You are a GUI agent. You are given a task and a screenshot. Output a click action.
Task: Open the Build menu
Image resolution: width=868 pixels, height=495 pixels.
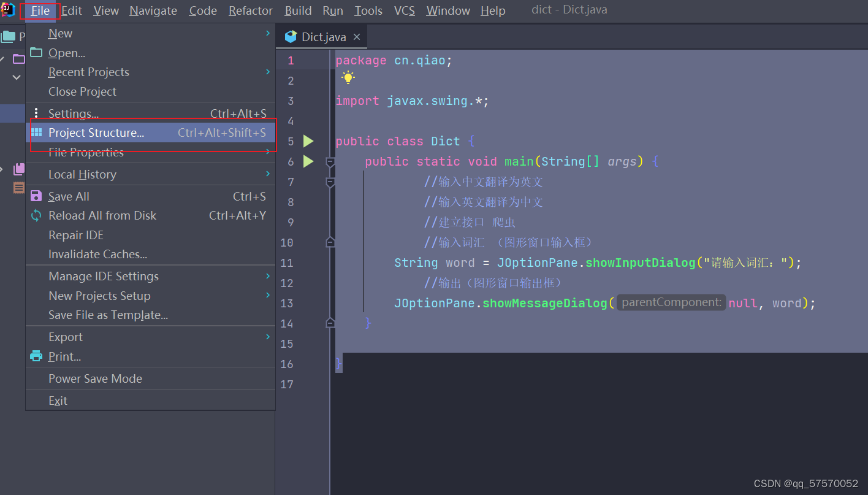298,10
